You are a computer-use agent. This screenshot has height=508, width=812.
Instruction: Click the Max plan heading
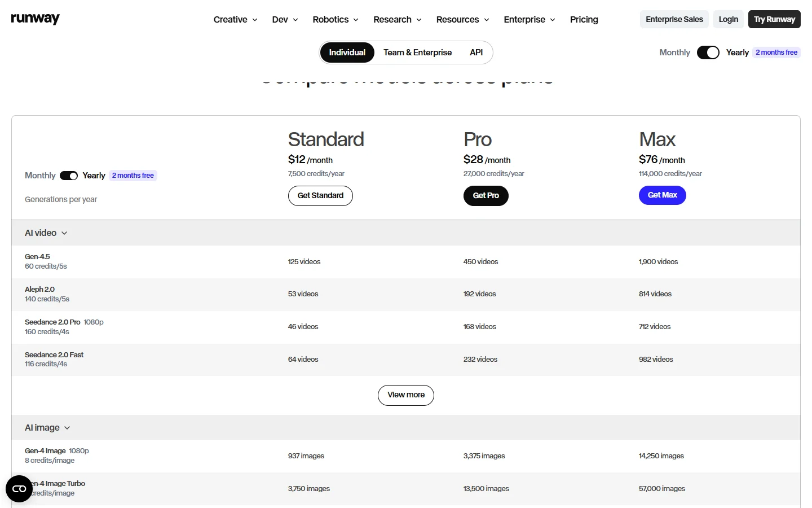pos(657,139)
